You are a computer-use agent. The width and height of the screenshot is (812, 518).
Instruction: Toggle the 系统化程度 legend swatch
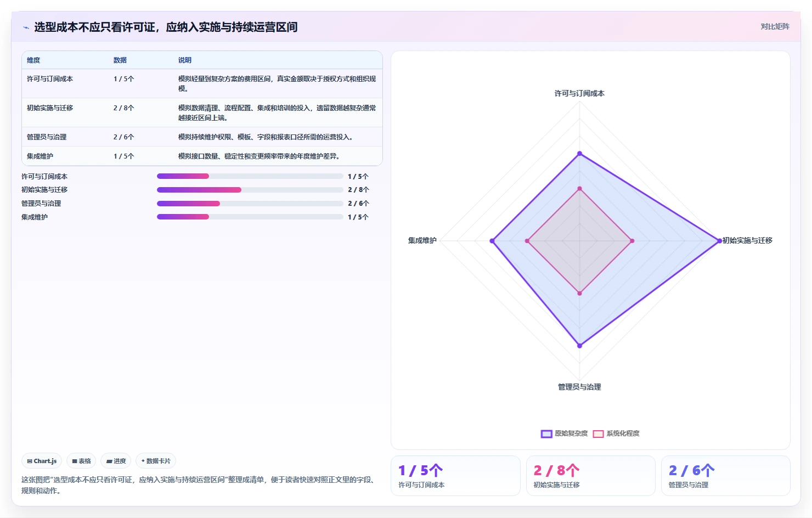point(598,433)
